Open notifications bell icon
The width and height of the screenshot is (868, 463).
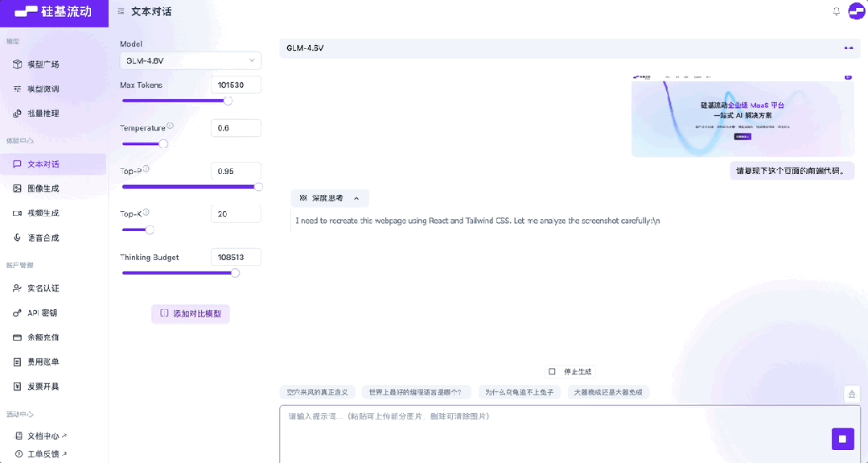tap(837, 11)
